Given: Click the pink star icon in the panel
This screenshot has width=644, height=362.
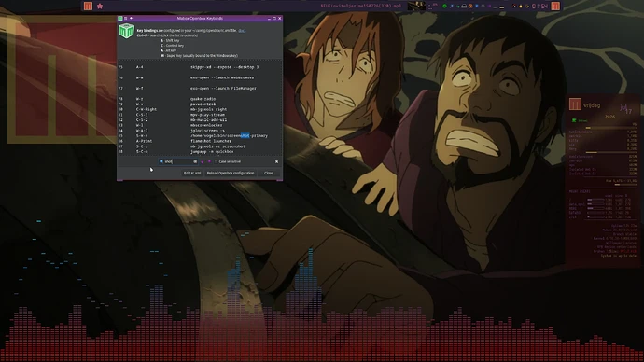Looking at the screenshot, I should pos(100,7).
